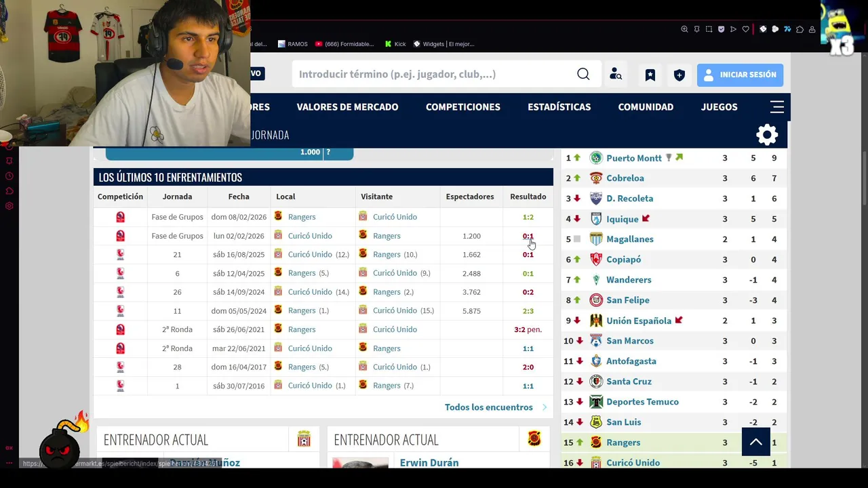The height and width of the screenshot is (488, 868).
Task: Click the 2:0 result from 16/04/2017
Action: click(528, 367)
